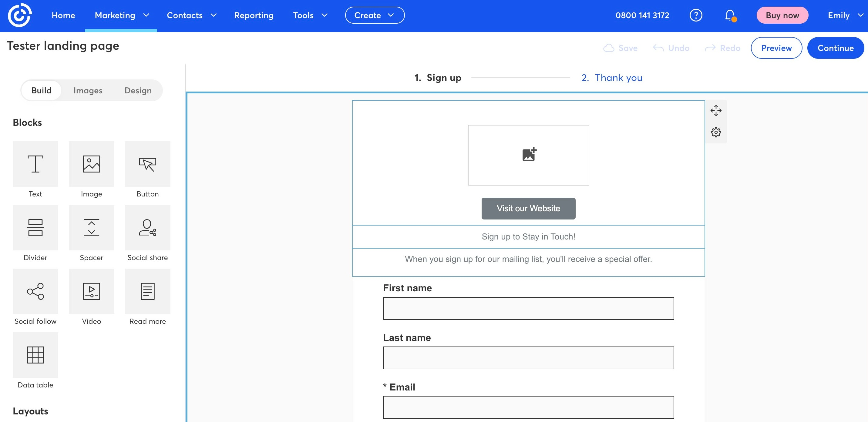Click the move handle for the selected block
Screen dimensions: 868x422
[x=716, y=110]
